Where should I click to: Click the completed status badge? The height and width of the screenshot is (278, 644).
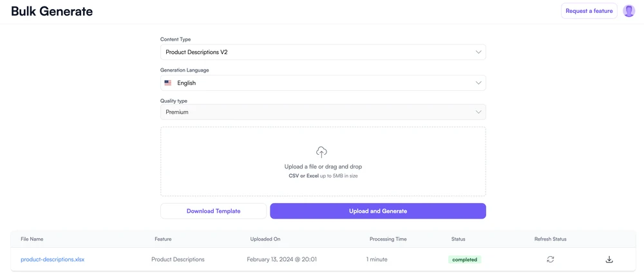pyautogui.click(x=464, y=259)
